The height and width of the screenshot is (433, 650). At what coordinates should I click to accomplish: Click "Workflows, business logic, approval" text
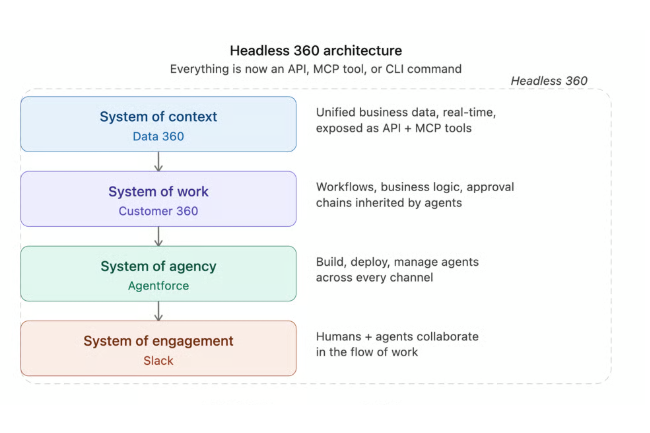pyautogui.click(x=415, y=187)
